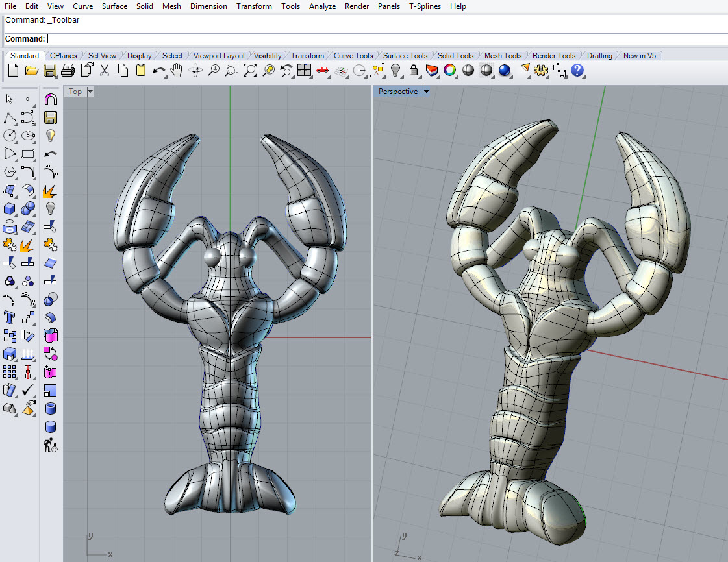Open the Layers panel icon
728x562 pixels.
pos(432,71)
